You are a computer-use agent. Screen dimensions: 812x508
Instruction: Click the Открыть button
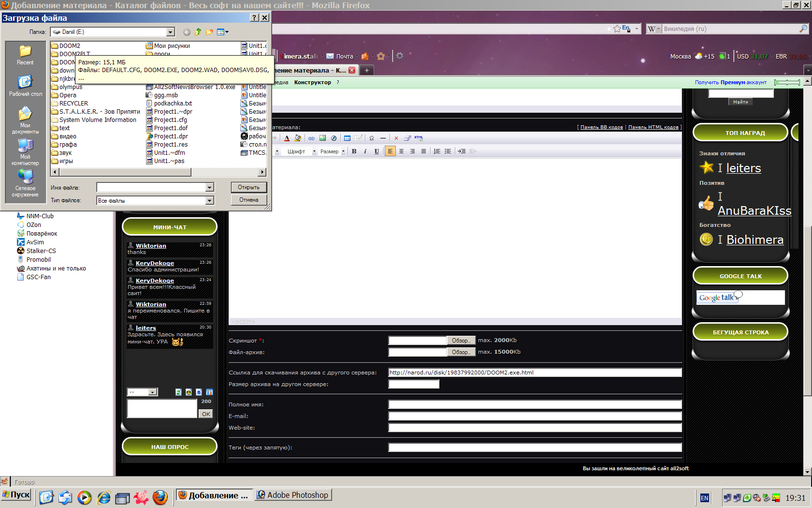click(248, 187)
